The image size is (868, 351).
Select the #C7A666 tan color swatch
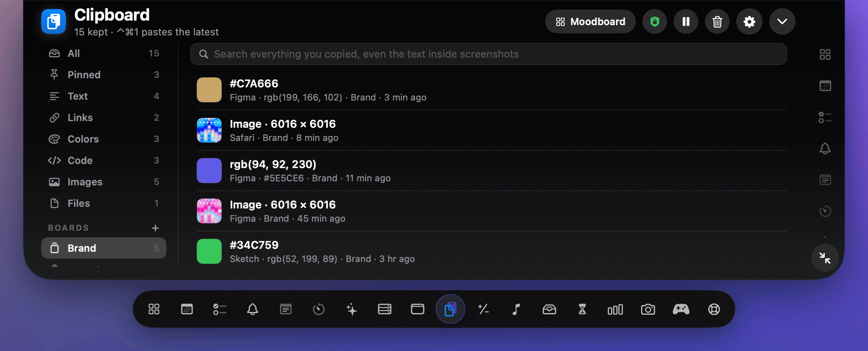209,90
